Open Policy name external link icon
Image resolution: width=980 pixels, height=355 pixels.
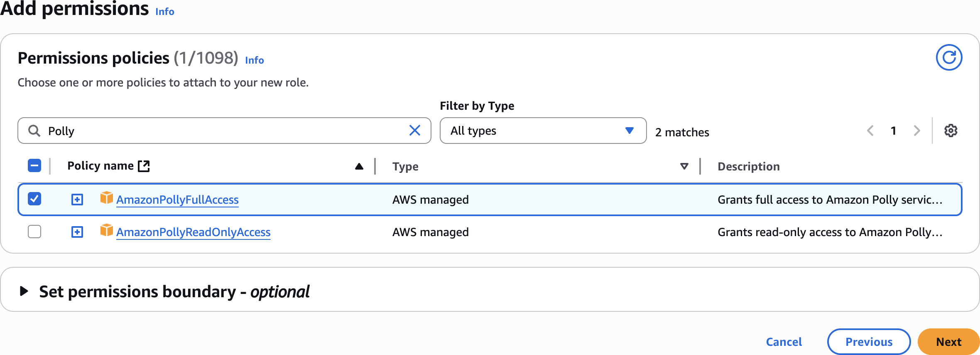[144, 166]
